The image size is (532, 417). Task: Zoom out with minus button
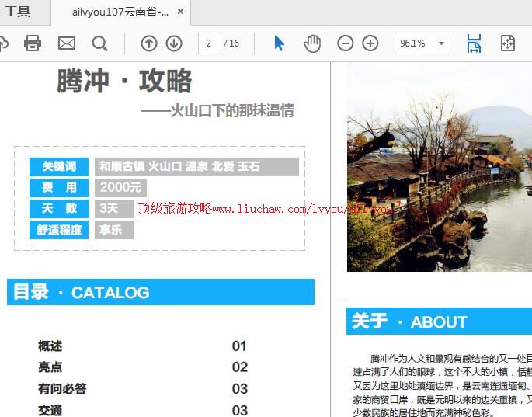click(x=346, y=43)
